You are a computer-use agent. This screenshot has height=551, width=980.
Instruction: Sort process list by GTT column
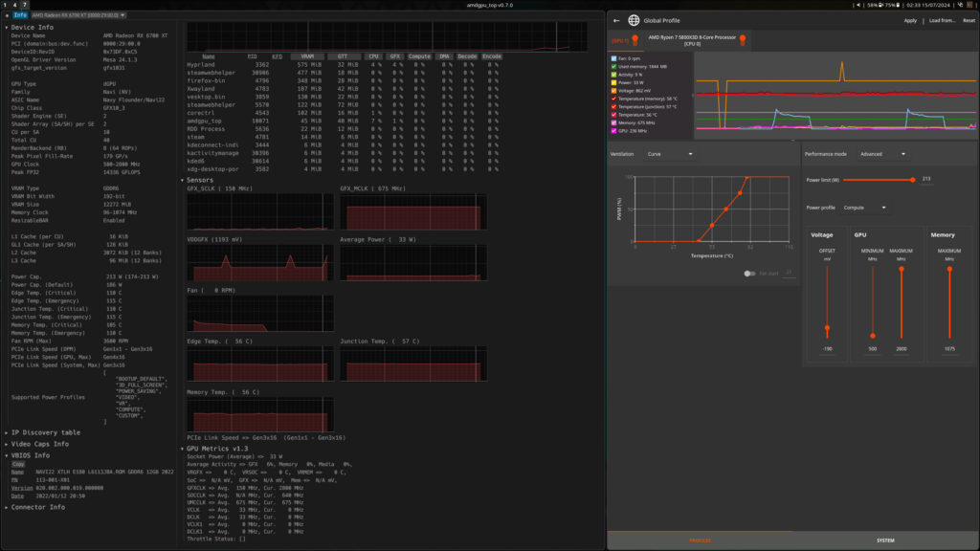(343, 56)
